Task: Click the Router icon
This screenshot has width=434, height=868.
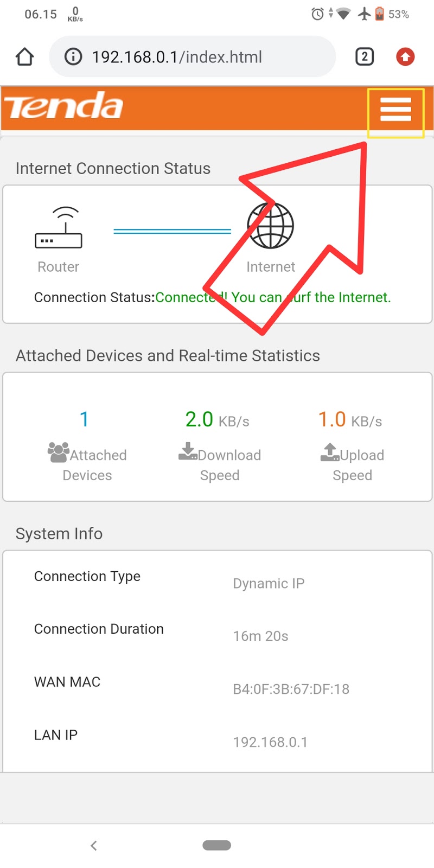Action: pos(59,228)
